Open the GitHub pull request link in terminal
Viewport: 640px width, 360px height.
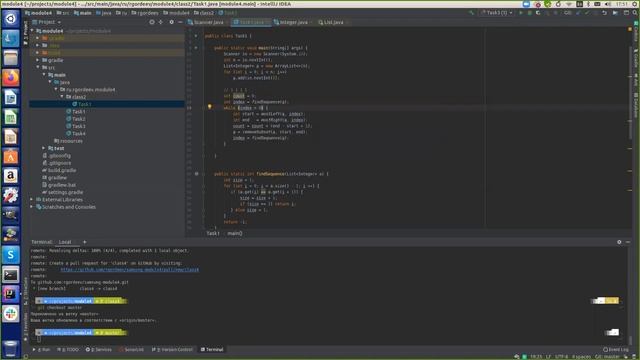(130, 269)
